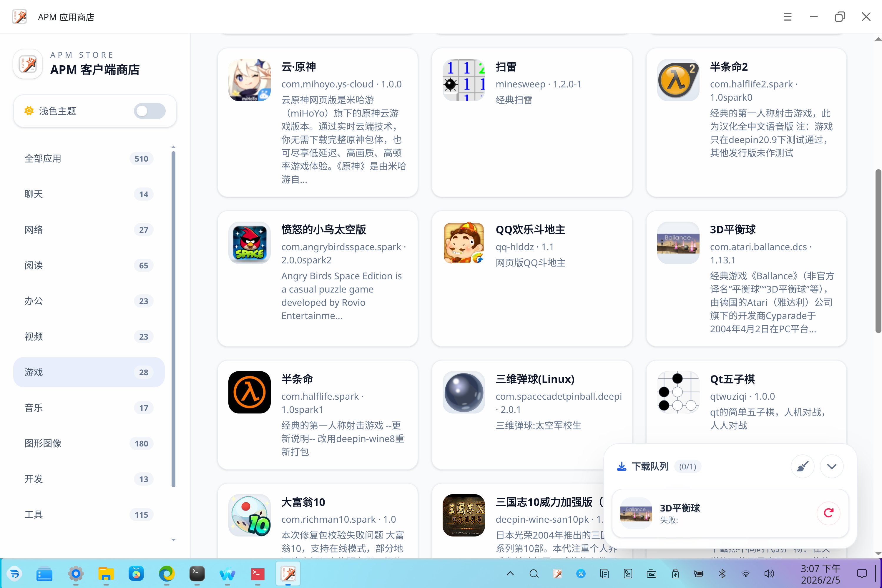Open the 愤怒的小鸟太空版 Angry Birds icon

pos(249,242)
